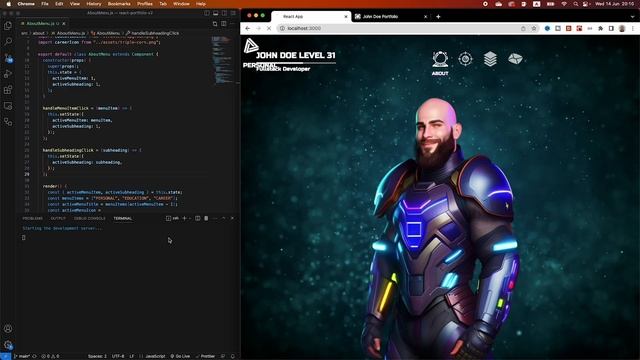Click the Chrome back arrow

(x=247, y=28)
